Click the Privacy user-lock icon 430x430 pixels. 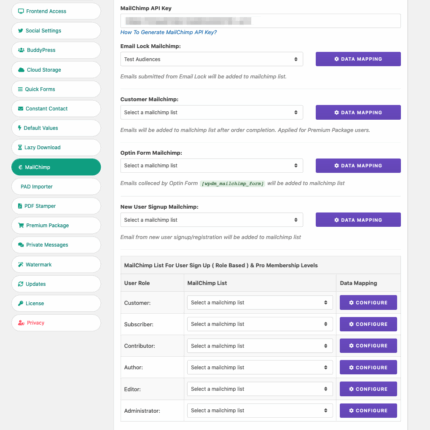click(21, 323)
